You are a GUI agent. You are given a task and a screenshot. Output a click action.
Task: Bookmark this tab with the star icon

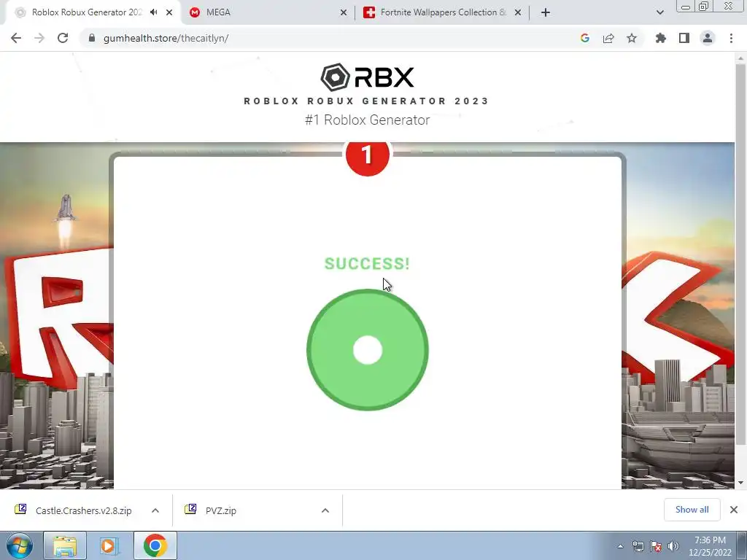point(631,38)
